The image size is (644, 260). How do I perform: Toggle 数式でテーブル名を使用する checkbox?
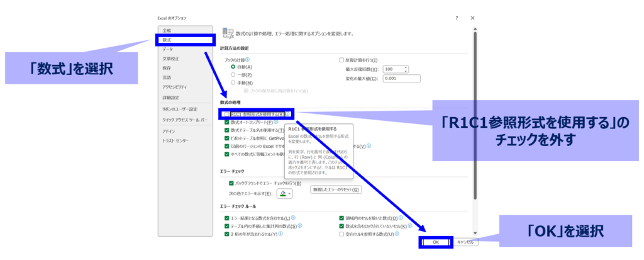coord(227,130)
